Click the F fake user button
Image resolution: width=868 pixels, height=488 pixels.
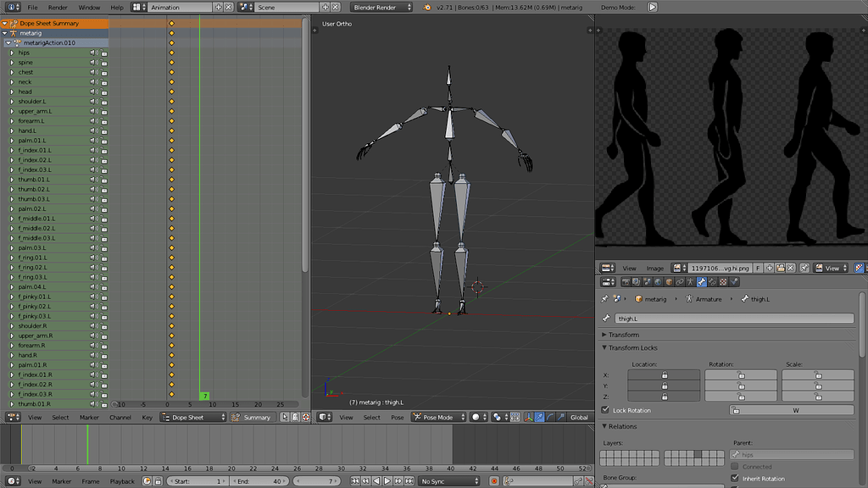(x=758, y=268)
